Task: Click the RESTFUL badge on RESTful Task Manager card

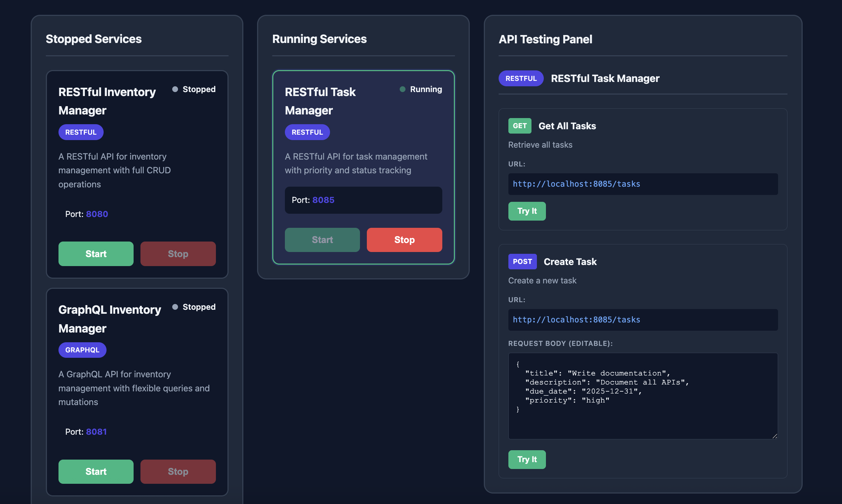Action: pos(307,132)
